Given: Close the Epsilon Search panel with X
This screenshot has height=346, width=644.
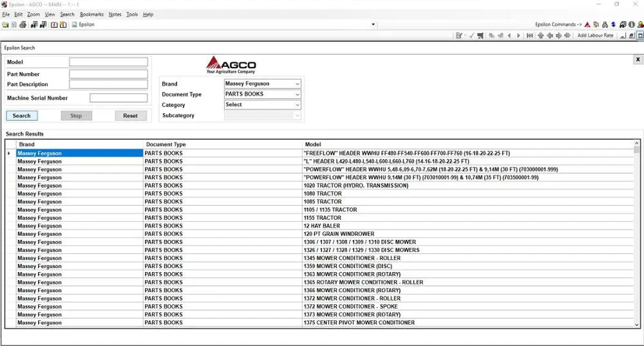Looking at the screenshot, I should point(638,59).
